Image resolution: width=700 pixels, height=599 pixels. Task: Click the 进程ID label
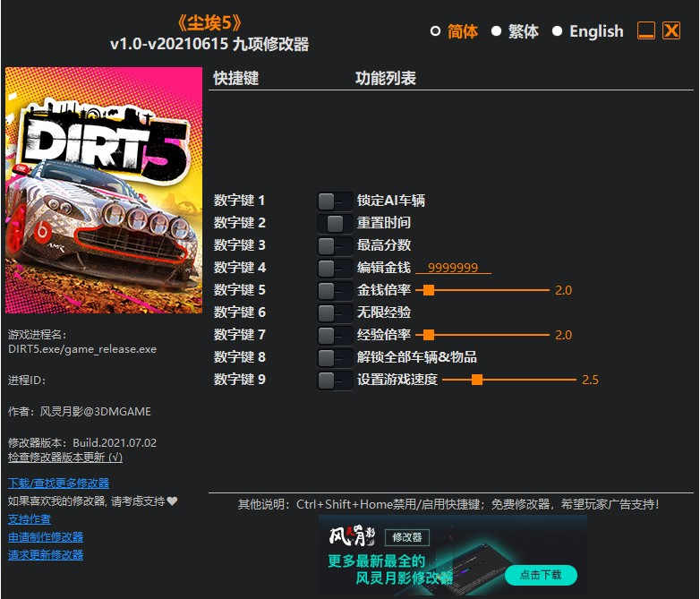(26, 381)
